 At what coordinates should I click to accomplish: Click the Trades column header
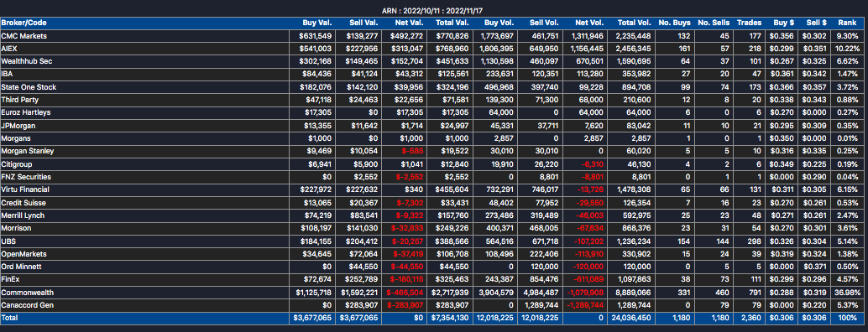[x=749, y=23]
